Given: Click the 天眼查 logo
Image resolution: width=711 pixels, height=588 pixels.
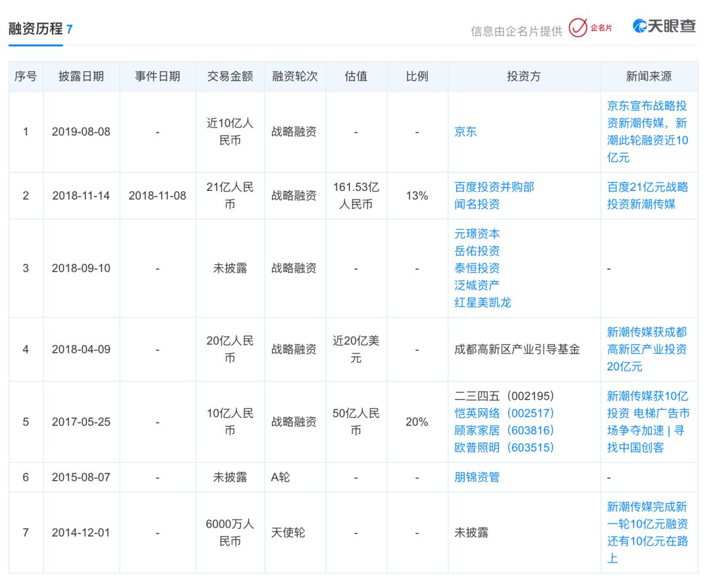Looking at the screenshot, I should coord(664,26).
